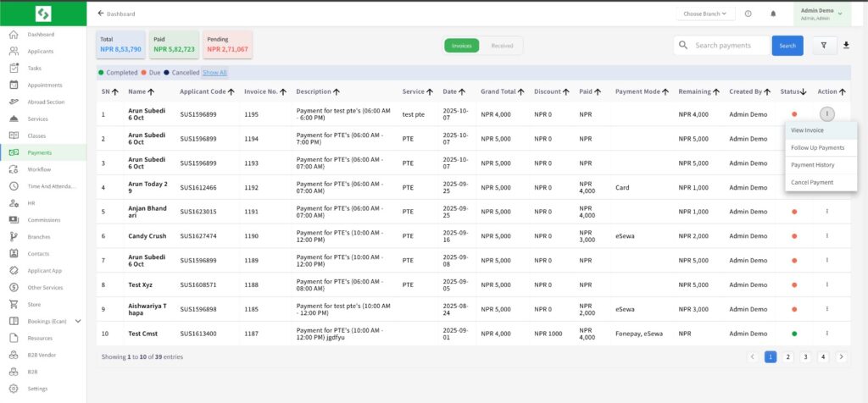This screenshot has height=403, width=868.
Task: Open Settings in the sidebar
Action: coord(37,389)
